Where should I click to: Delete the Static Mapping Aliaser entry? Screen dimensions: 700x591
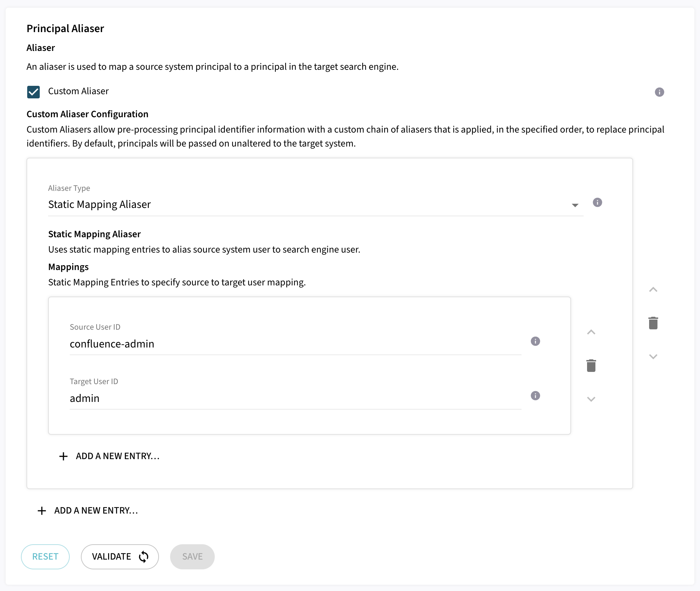(653, 323)
